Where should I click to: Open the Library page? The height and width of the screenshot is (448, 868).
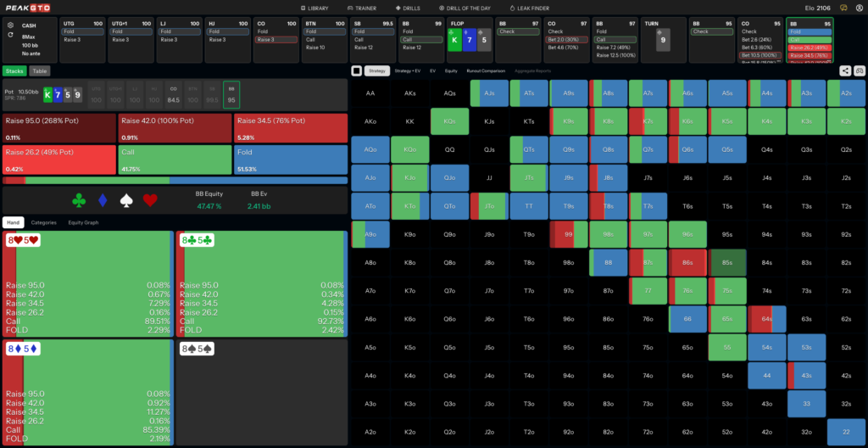[314, 8]
